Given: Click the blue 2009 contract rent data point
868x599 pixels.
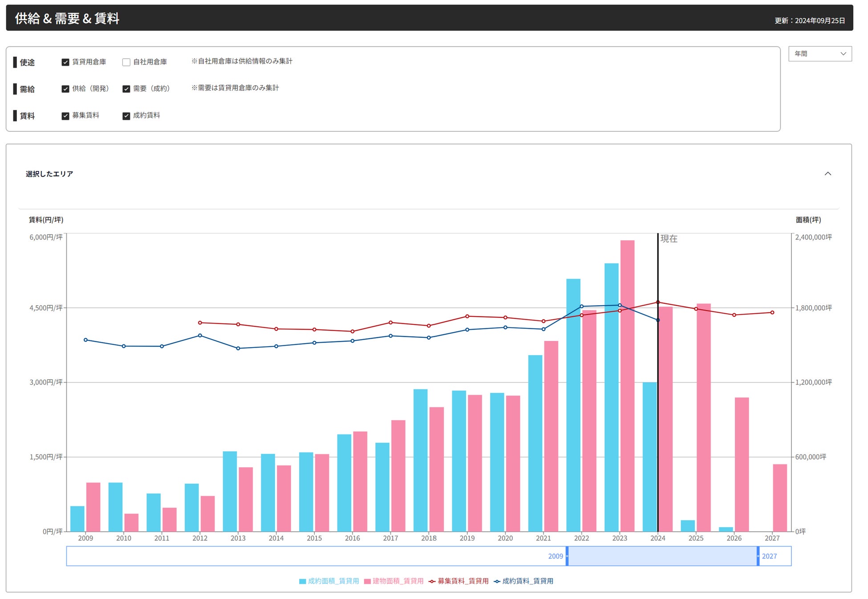Looking at the screenshot, I should click(x=85, y=340).
